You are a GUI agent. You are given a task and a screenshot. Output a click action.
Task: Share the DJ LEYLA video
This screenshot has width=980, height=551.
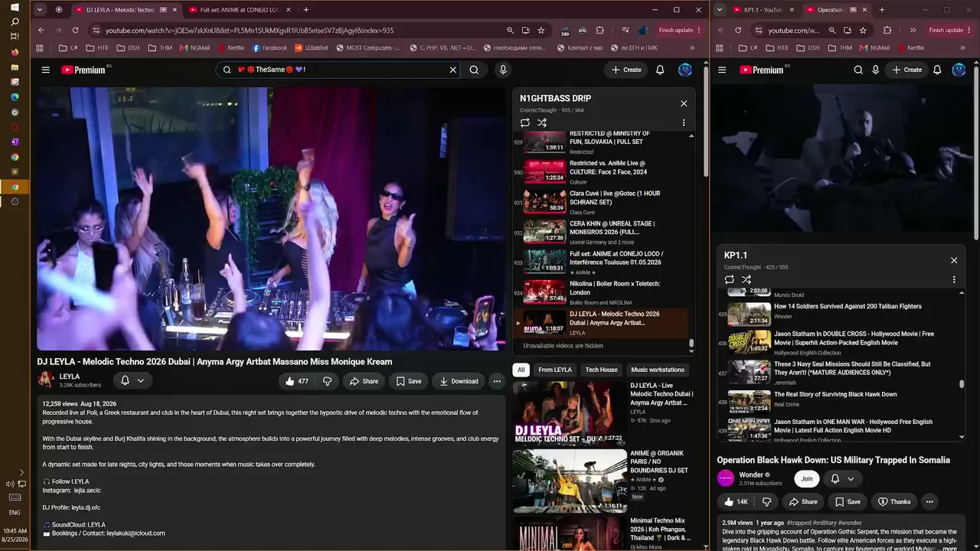pyautogui.click(x=364, y=381)
